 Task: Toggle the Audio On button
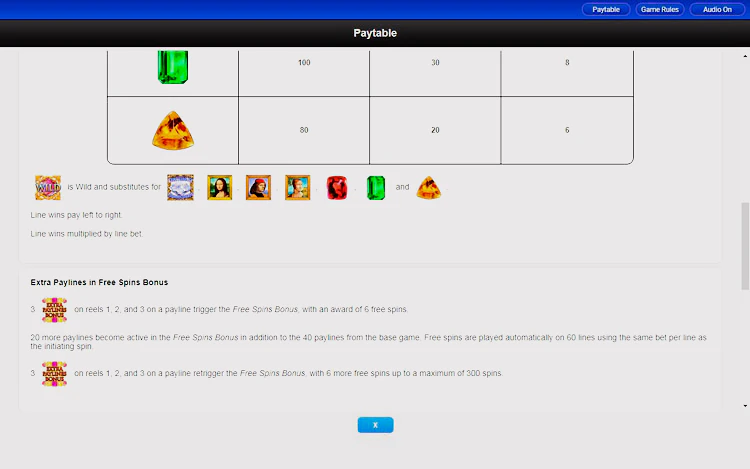pyautogui.click(x=717, y=9)
